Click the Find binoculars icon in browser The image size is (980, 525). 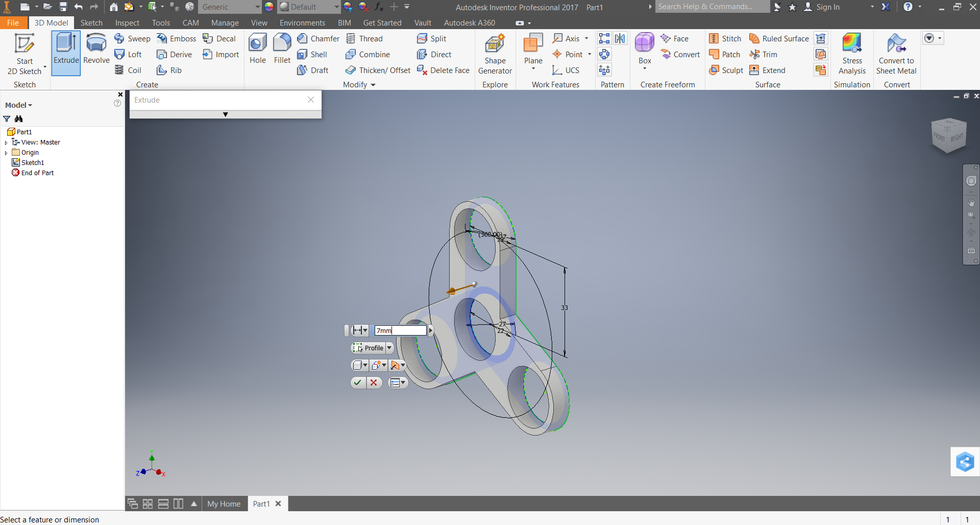coord(19,119)
